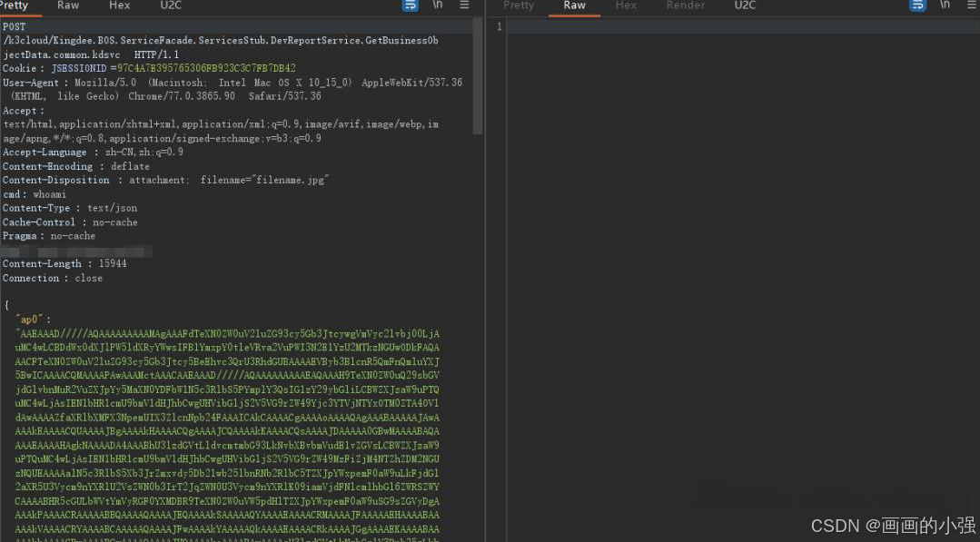Switch to the request Raw tab
The width and height of the screenshot is (980, 542).
pos(68,5)
